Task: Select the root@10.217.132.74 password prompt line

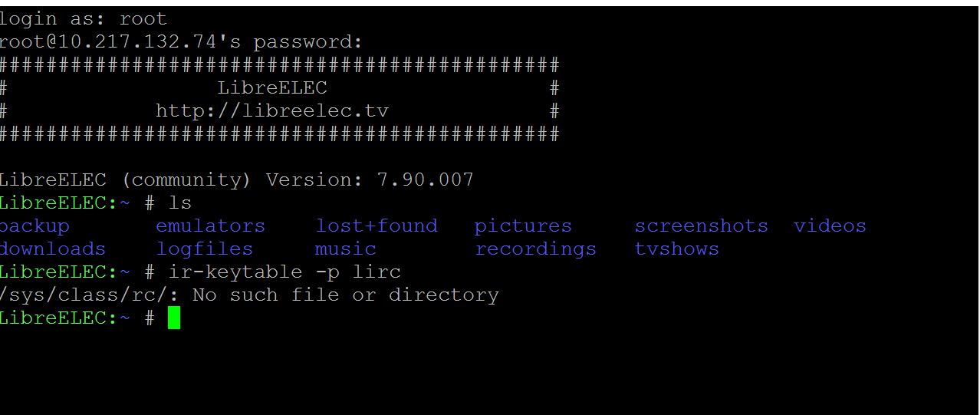Action: (x=180, y=42)
